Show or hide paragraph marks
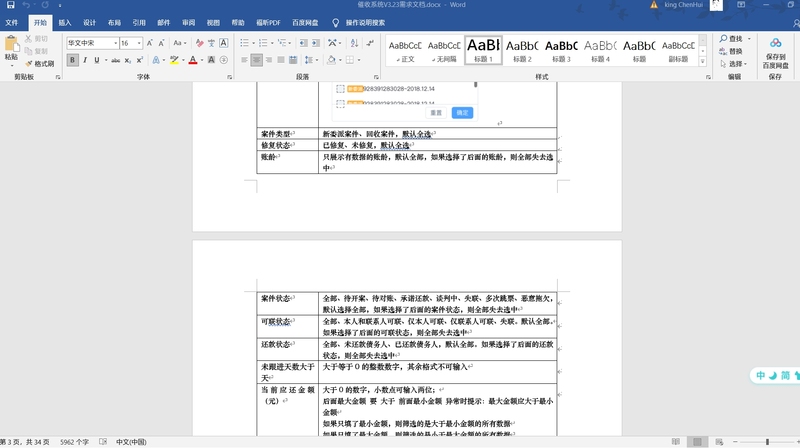This screenshot has height=448, width=800. (x=370, y=43)
